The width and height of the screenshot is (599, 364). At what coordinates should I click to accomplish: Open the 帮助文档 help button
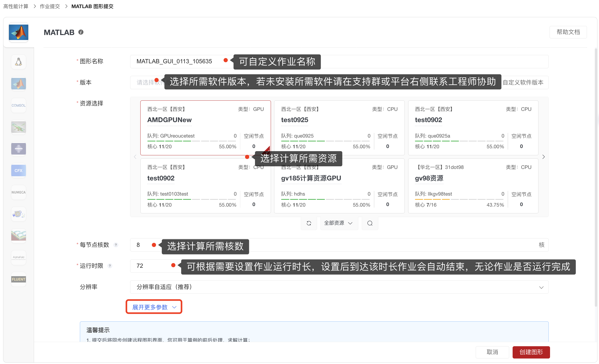click(568, 32)
